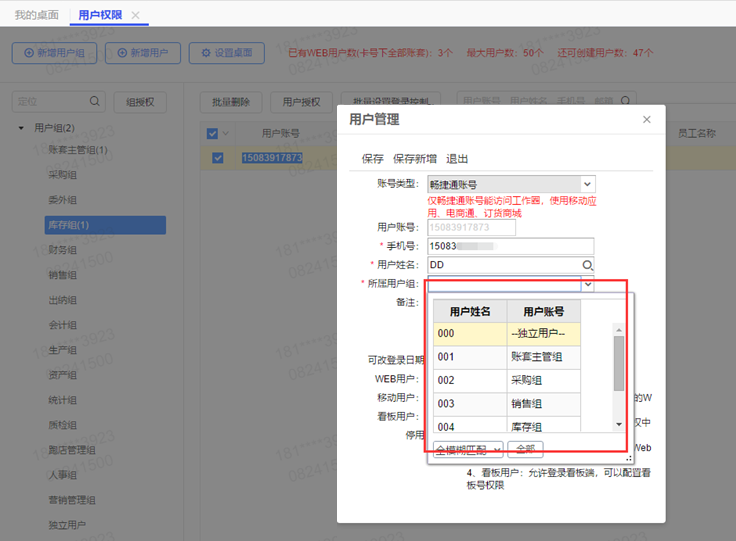Click the 新增用户组 button
The width and height of the screenshot is (736, 541).
click(x=55, y=53)
